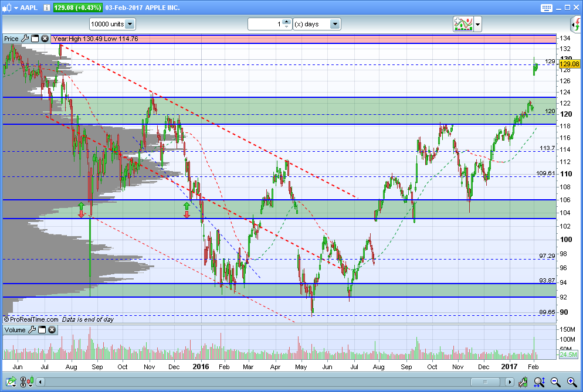Zoom out the chart with minus magnifier
This screenshot has height=392, width=583.
555,381
